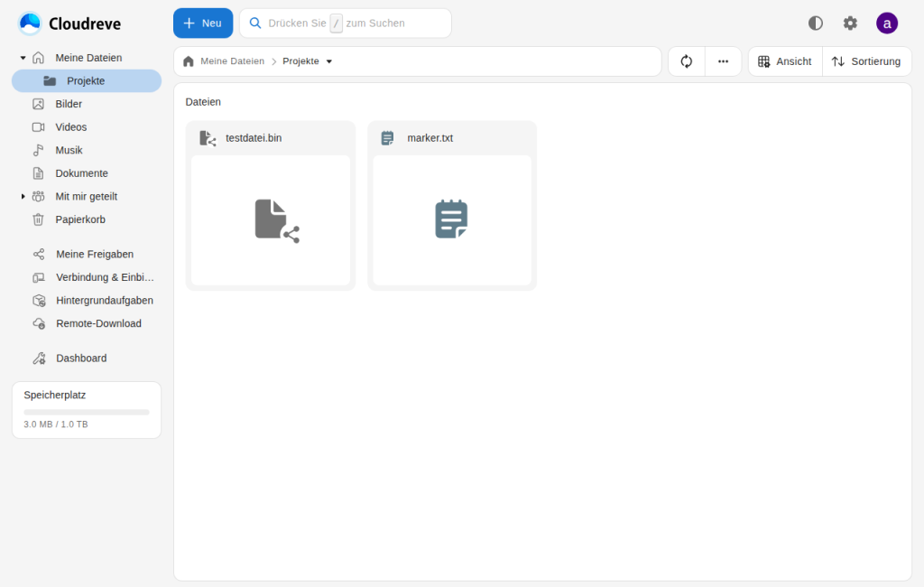Click the Verbindung & Einbindung icon
This screenshot has width=924, height=587.
(39, 277)
